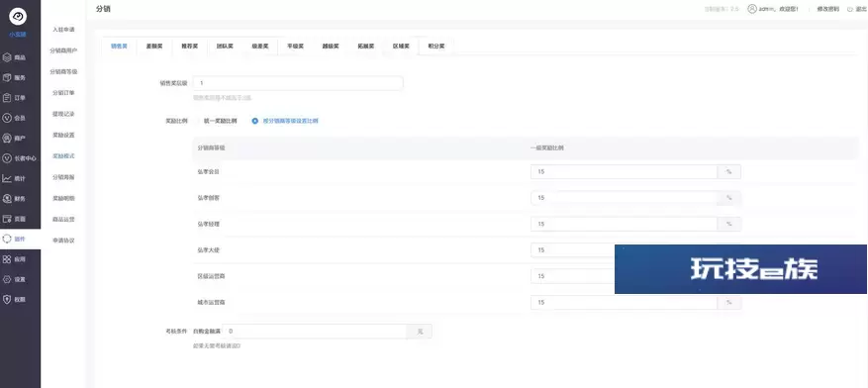Open the 订单 clipboard icon in sidebar

(7, 98)
